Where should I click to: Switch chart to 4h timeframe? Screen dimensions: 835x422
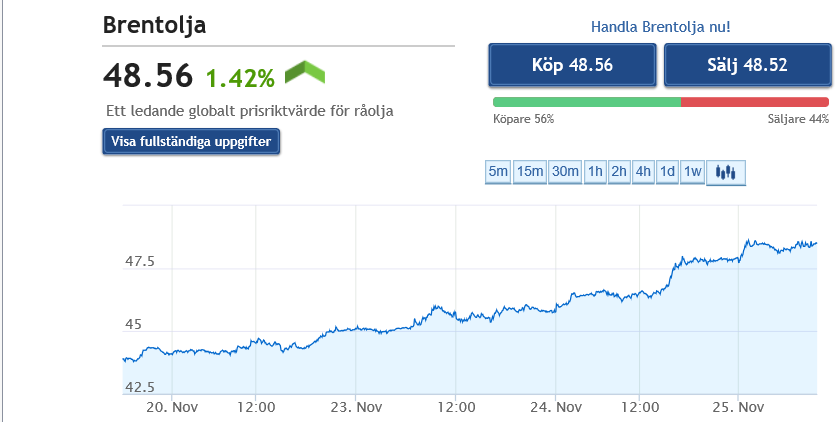point(643,172)
